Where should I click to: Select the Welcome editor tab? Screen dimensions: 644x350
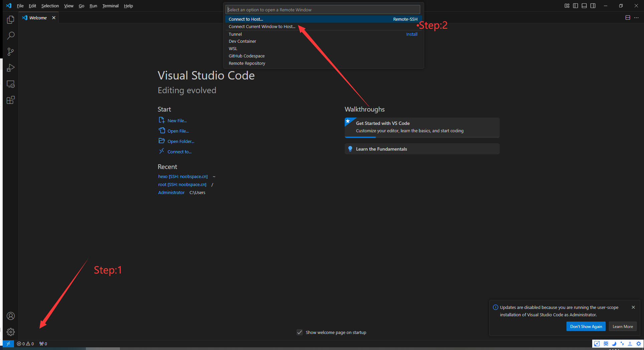pos(38,18)
